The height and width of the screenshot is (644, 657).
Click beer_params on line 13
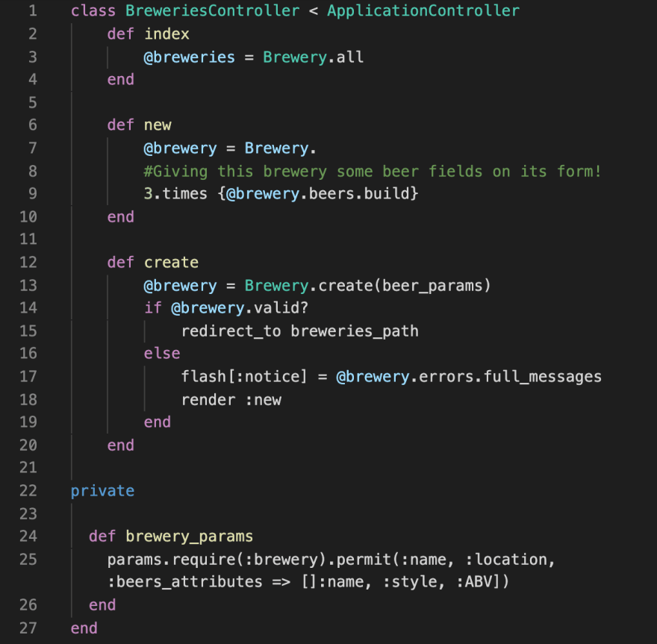coord(432,285)
